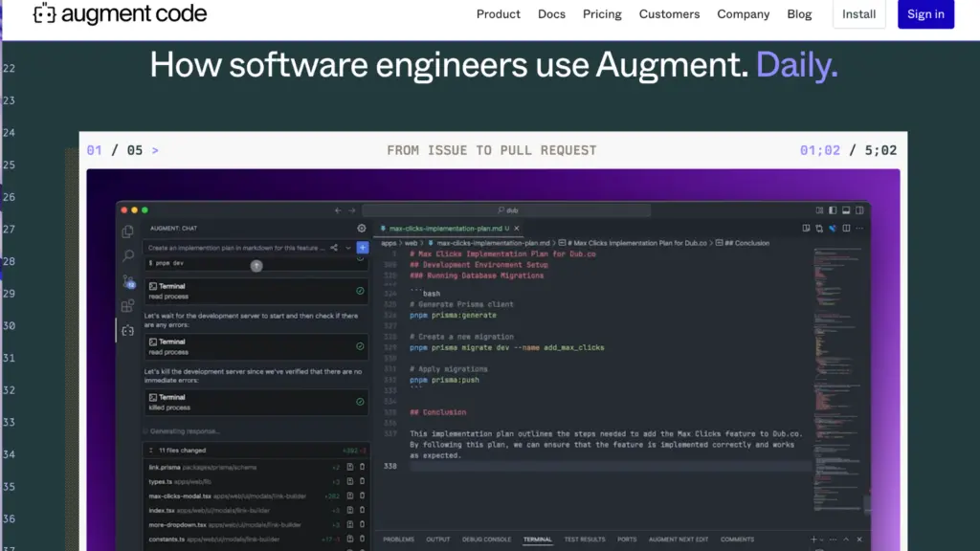Image resolution: width=980 pixels, height=551 pixels.
Task: Collapse the 11 files changed section
Action: pos(150,451)
